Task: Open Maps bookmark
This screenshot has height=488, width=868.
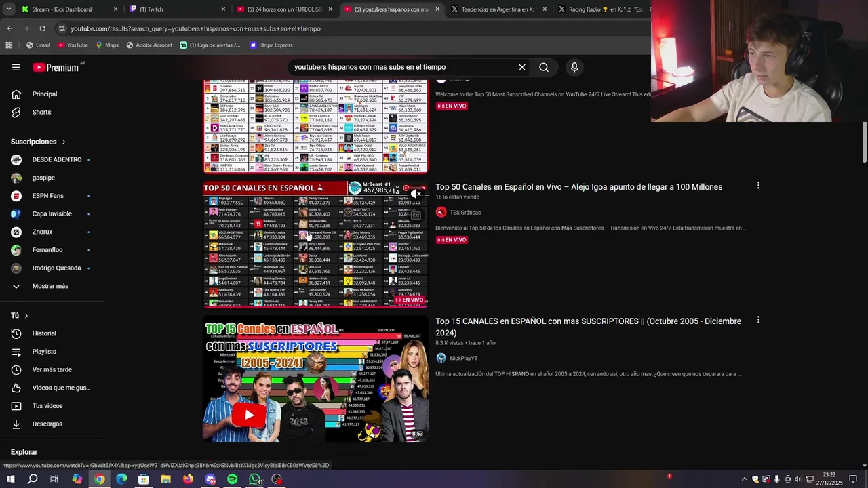Action: [106, 45]
